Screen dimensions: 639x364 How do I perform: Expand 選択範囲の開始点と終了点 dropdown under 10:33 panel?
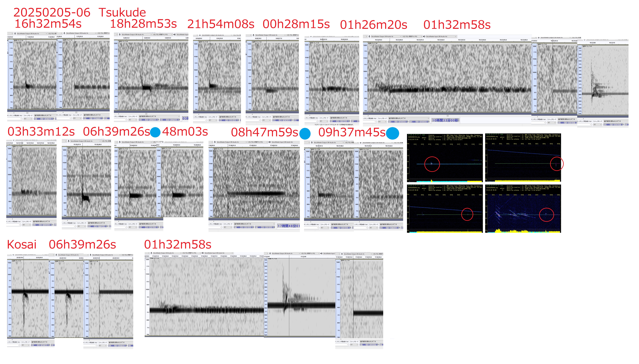click(x=428, y=118)
